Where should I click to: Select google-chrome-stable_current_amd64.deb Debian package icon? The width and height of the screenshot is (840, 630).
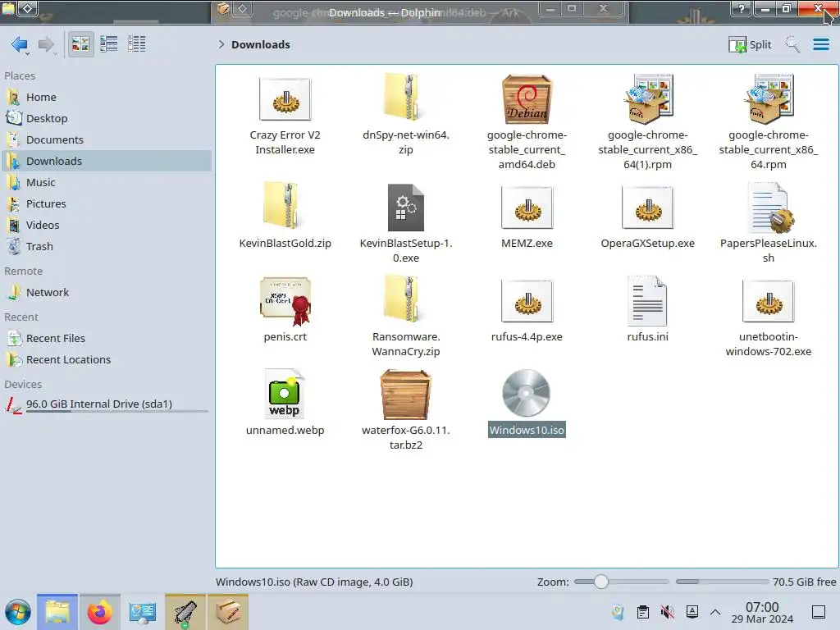tap(527, 99)
